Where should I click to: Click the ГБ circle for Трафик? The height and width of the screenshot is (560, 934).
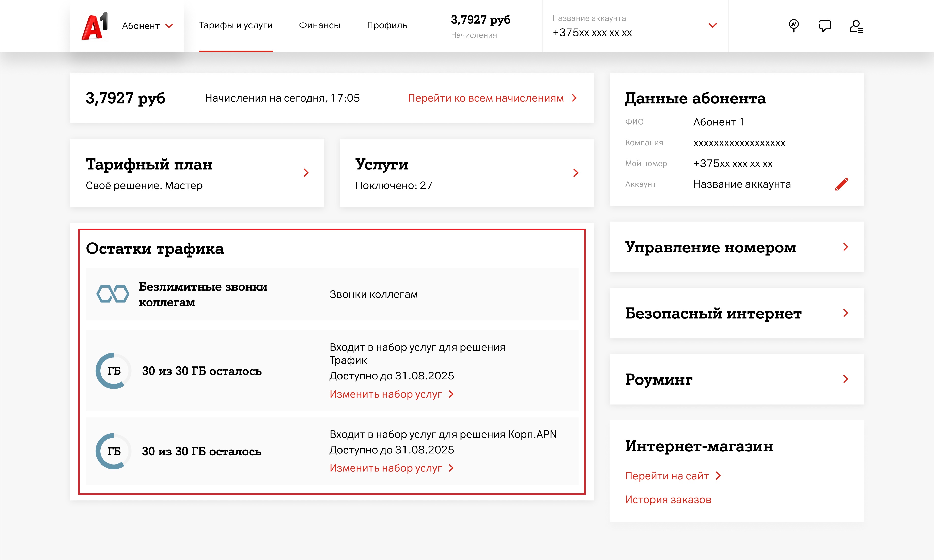[x=114, y=371]
